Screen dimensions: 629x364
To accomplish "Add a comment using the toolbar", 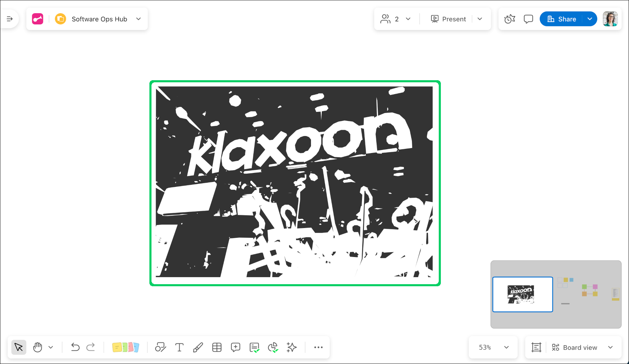I will click(236, 347).
